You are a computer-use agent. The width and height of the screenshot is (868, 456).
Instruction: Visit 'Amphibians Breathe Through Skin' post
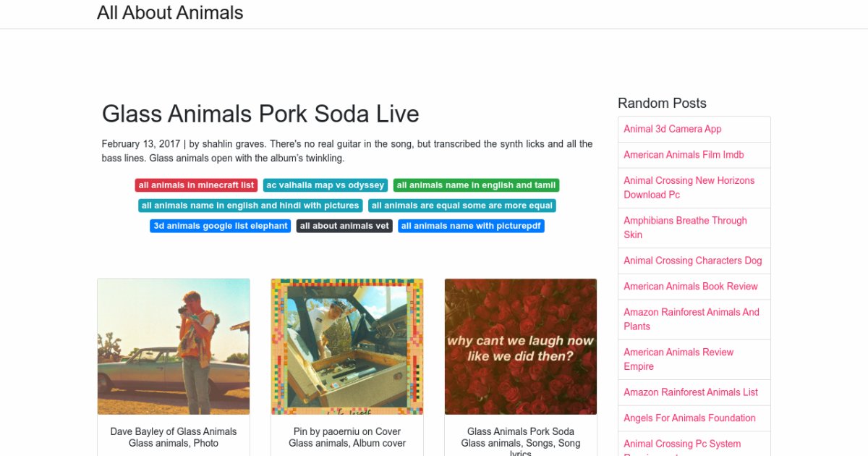pos(685,227)
